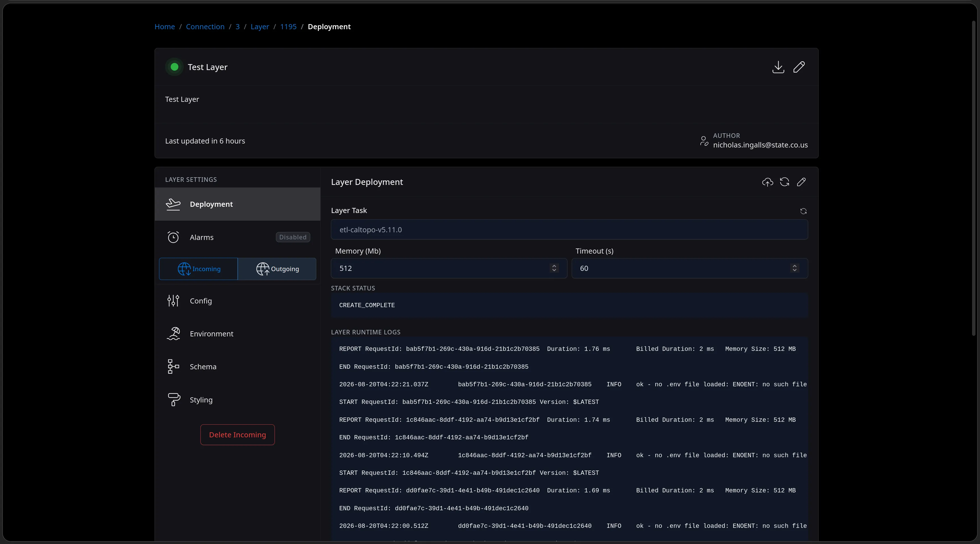The width and height of the screenshot is (980, 544).
Task: Click the pencil edit icon in Layer Deployment header
Action: (x=801, y=182)
